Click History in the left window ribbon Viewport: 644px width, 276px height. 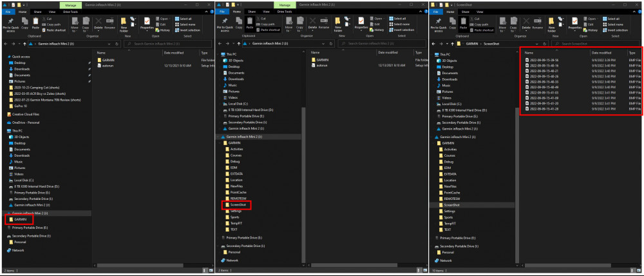pos(163,30)
